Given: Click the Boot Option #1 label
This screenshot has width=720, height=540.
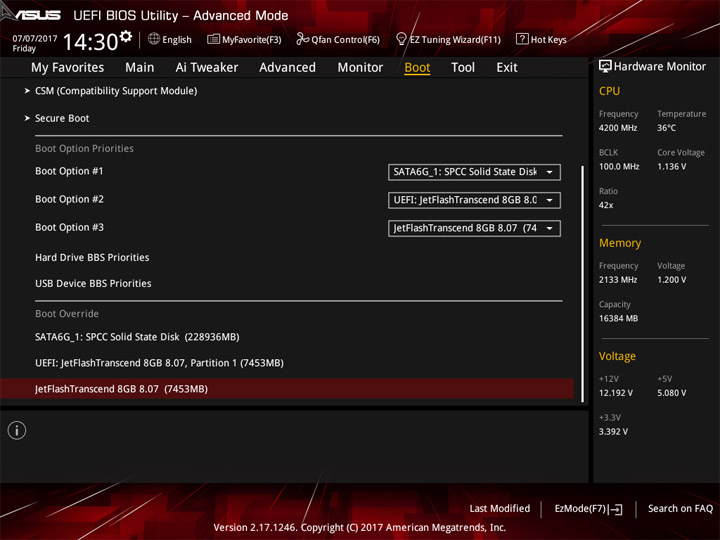Looking at the screenshot, I should 69,171.
